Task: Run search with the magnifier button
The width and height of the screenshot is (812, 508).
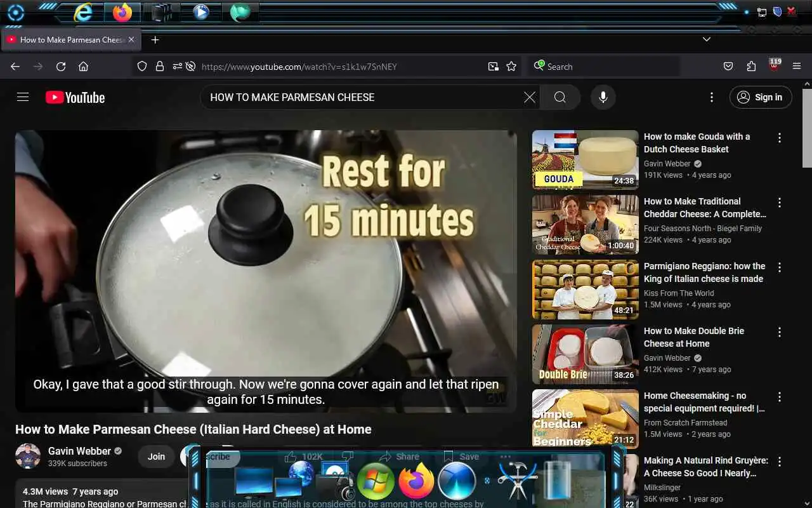Action: click(560, 97)
